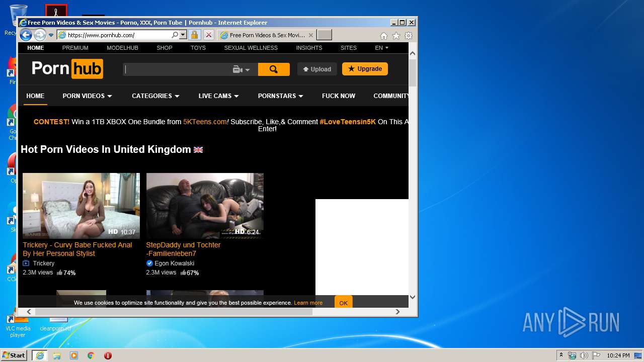
Task: Open the recent pages dropdown arrow
Action: (51, 35)
